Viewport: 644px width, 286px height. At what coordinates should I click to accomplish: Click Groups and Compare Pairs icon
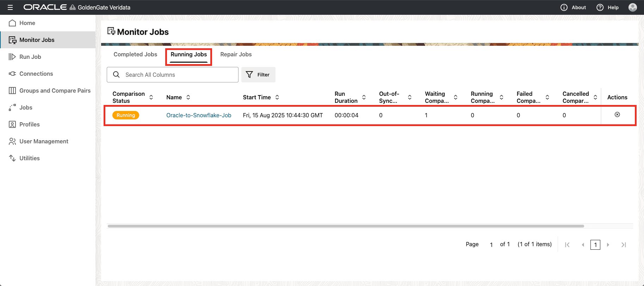coord(12,91)
